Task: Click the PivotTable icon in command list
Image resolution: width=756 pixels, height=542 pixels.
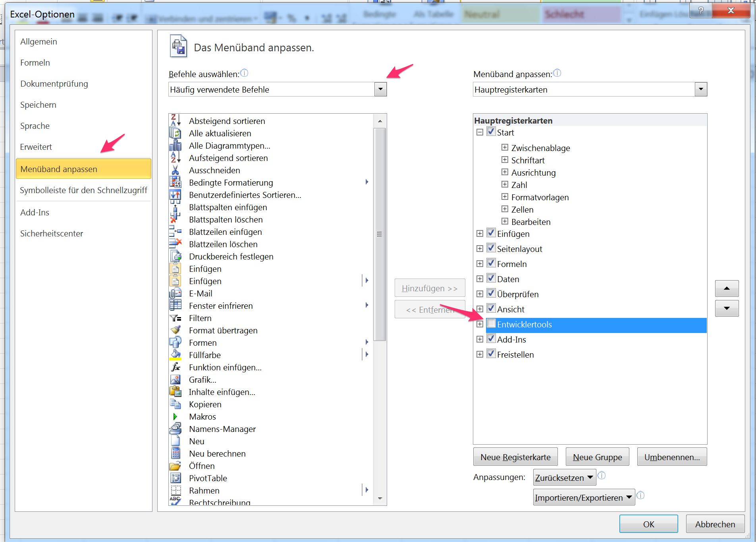Action: point(175,478)
